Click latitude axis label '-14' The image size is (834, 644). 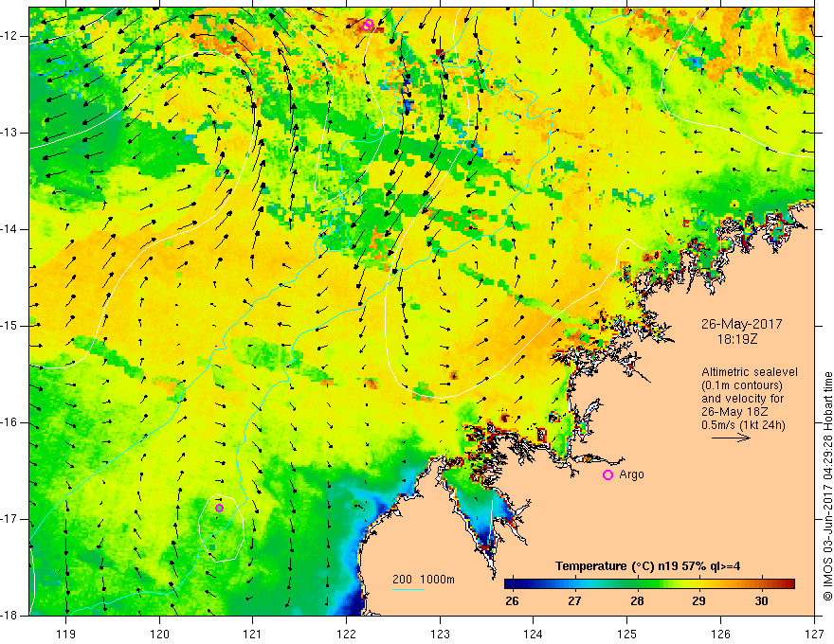(x=10, y=229)
